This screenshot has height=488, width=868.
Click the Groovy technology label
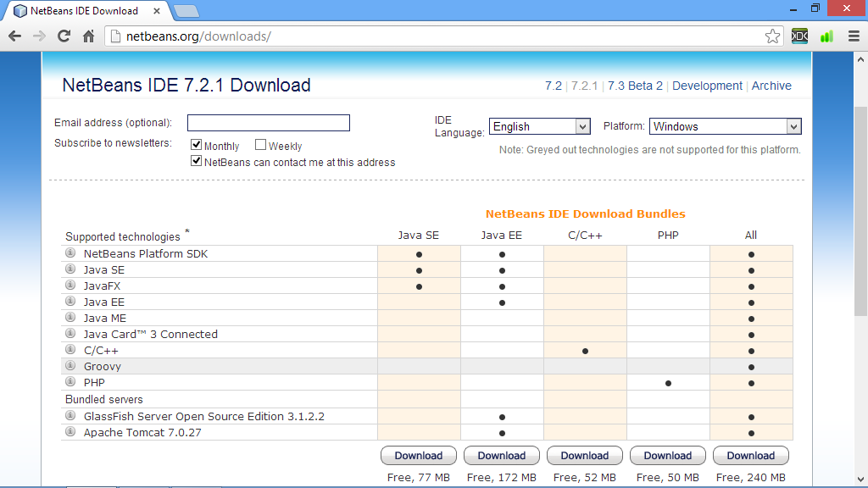pyautogui.click(x=103, y=366)
